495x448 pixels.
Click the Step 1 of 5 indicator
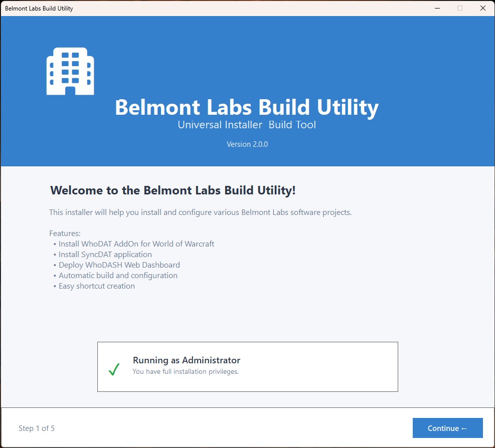pyautogui.click(x=37, y=428)
